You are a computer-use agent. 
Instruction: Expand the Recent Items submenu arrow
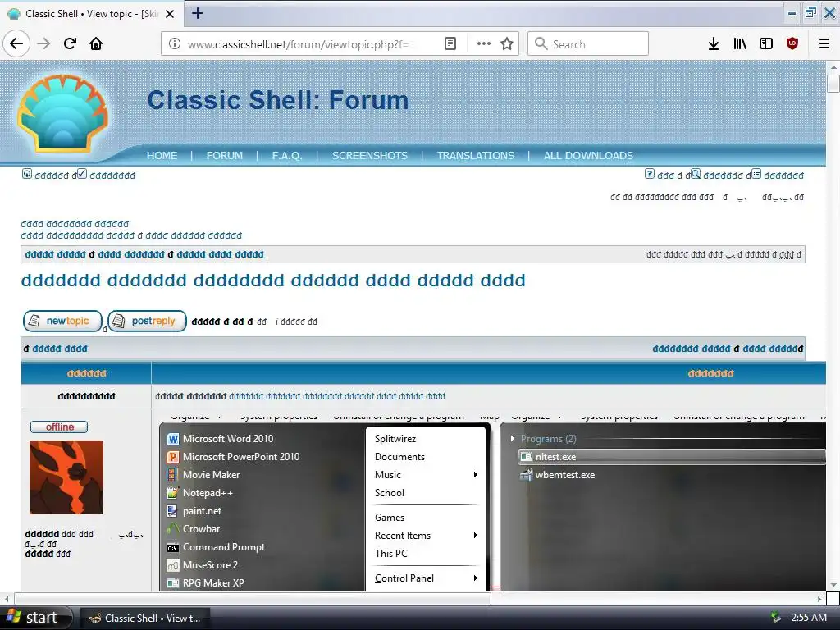475,536
